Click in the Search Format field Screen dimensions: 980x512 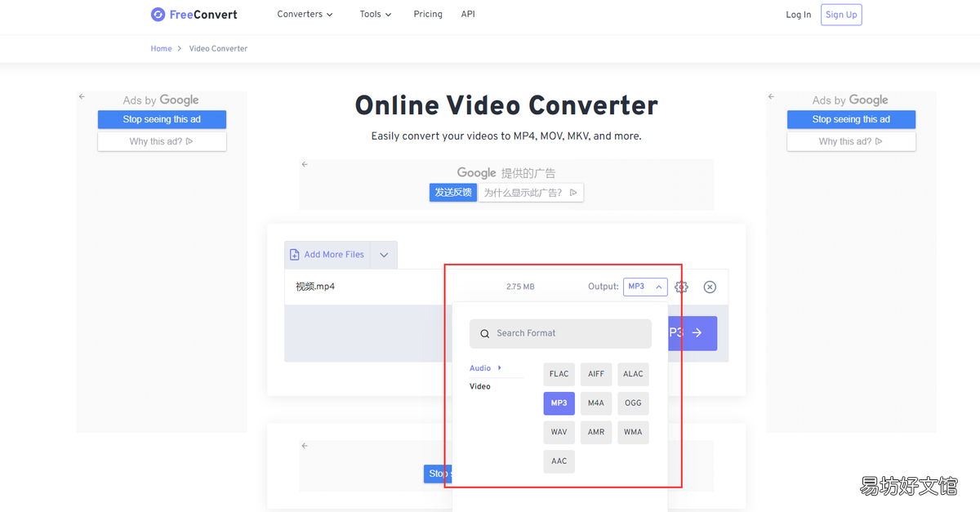560,334
